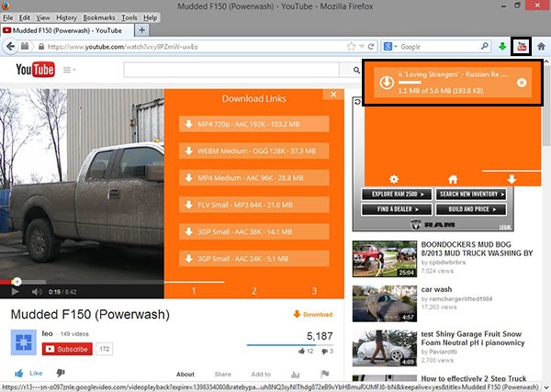Open the green downloads arrow in toolbar
The height and width of the screenshot is (392, 551).
pos(502,47)
